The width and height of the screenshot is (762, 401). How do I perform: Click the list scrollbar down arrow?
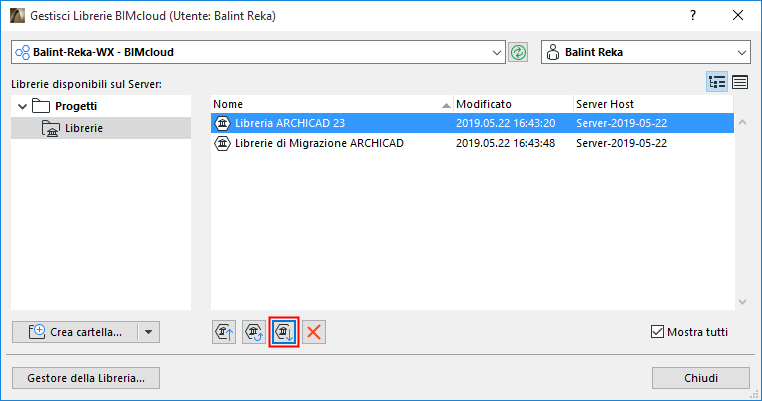(x=742, y=302)
